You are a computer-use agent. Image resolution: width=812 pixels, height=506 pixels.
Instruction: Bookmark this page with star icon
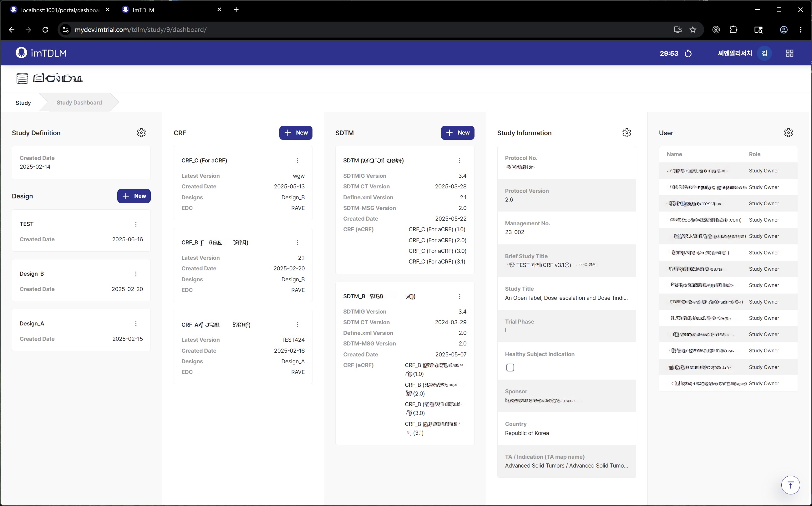coord(693,30)
